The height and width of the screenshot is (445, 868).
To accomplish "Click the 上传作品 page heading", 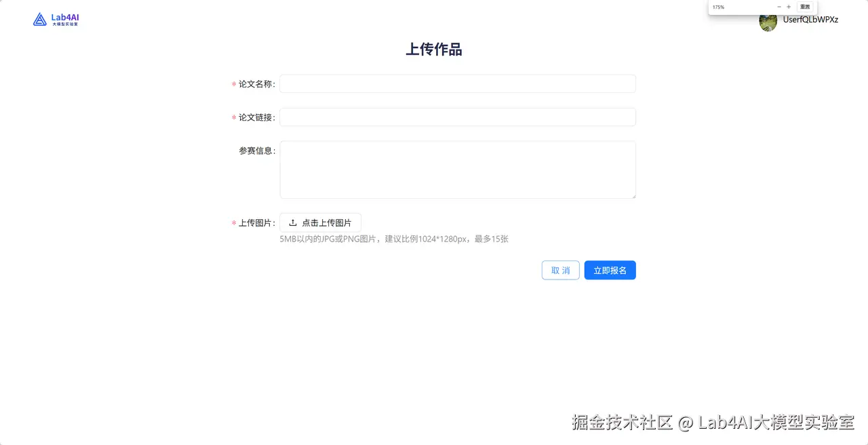I will (434, 49).
